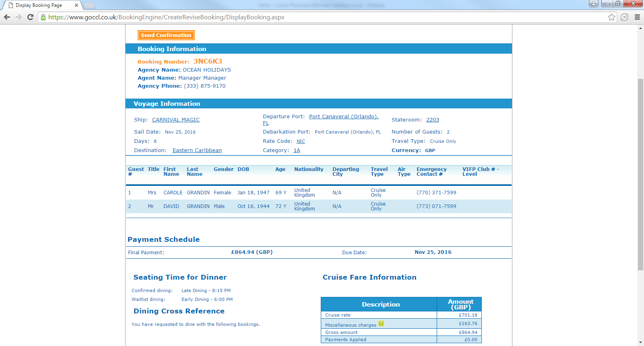Send the booking confirmation
The width and height of the screenshot is (644, 346).
[166, 35]
